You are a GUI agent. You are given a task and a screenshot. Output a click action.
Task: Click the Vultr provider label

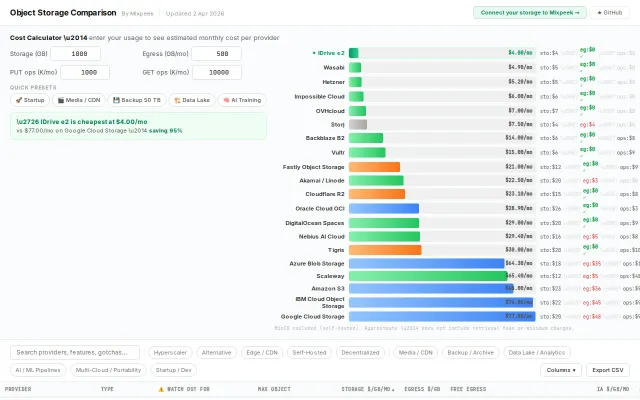[338, 153]
